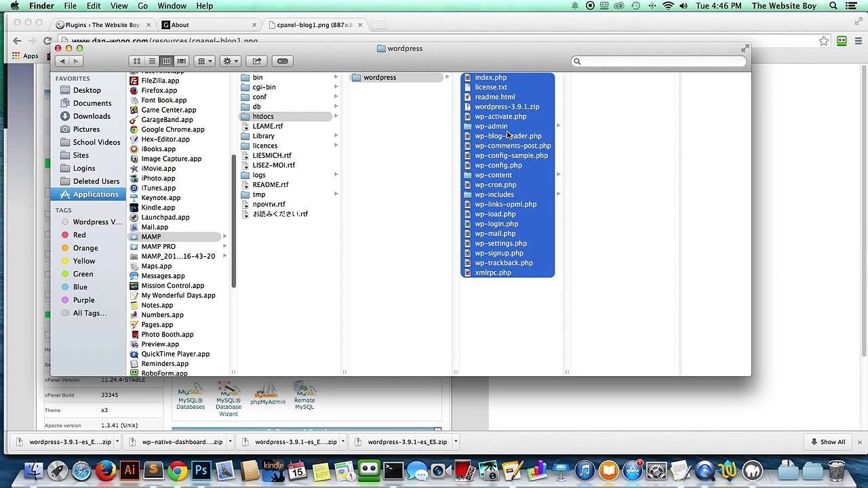Select README.rtf in the MAMP folder
Viewport: 868px width, 488px height.
pos(270,184)
